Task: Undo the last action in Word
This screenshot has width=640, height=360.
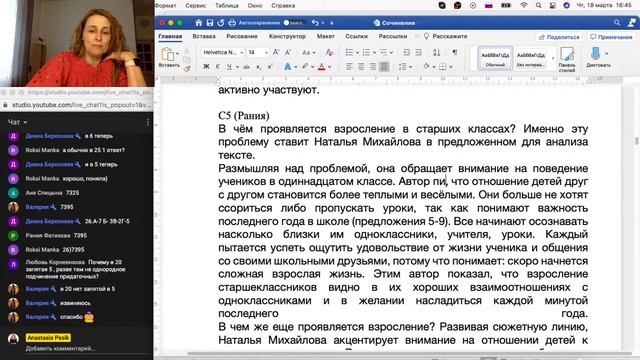Action: pos(315,23)
